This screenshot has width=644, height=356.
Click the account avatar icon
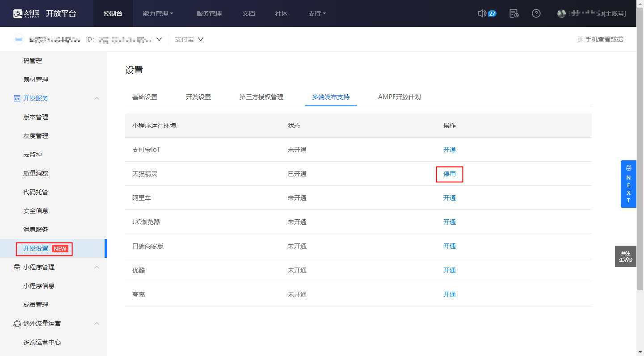562,13
